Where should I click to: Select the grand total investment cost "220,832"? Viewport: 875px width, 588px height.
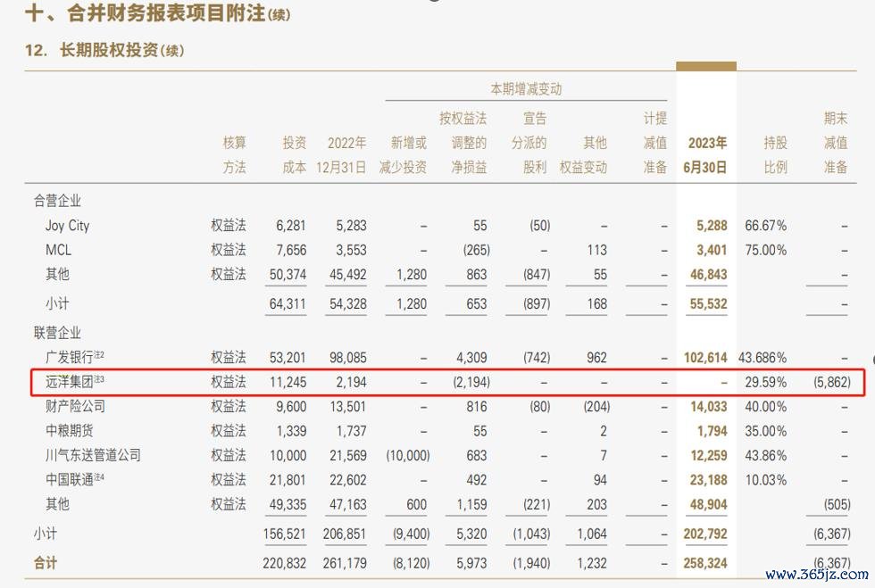point(285,563)
